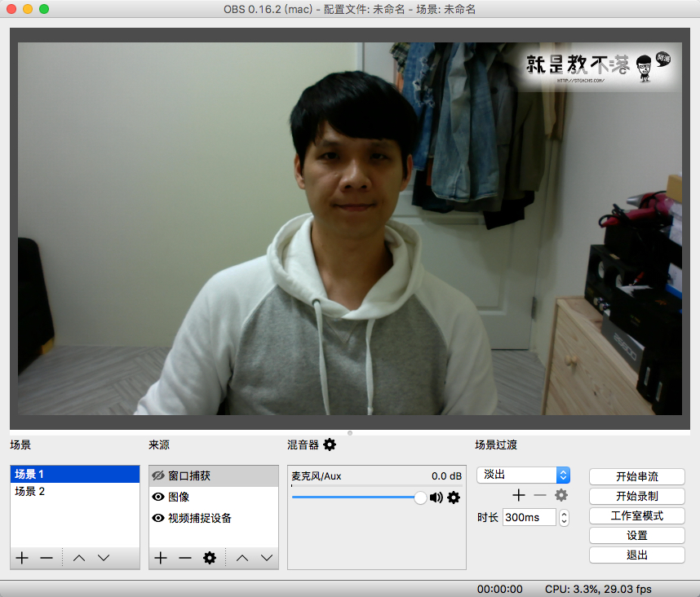The width and height of the screenshot is (700, 597).
Task: Move the scene up with the arrow
Action: pos(79,558)
